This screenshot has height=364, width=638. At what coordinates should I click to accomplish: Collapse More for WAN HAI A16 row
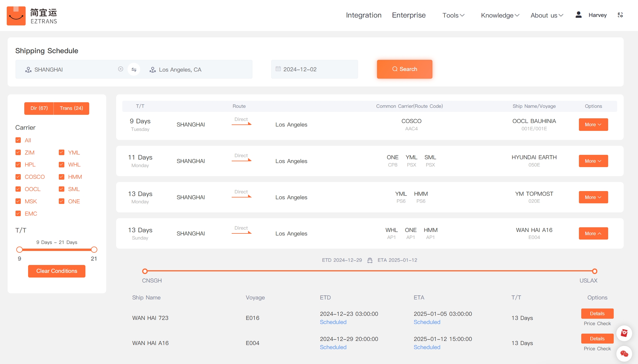tap(593, 233)
